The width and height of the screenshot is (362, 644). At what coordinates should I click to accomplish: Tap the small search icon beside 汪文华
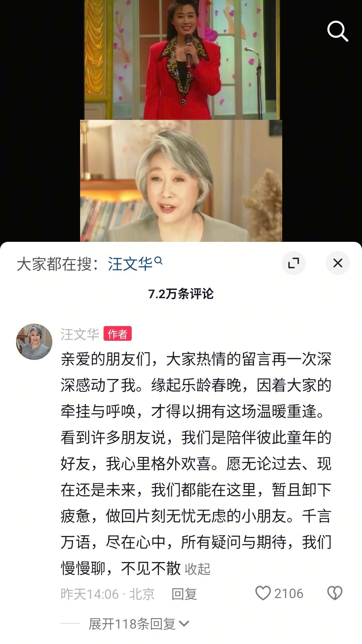tap(159, 260)
